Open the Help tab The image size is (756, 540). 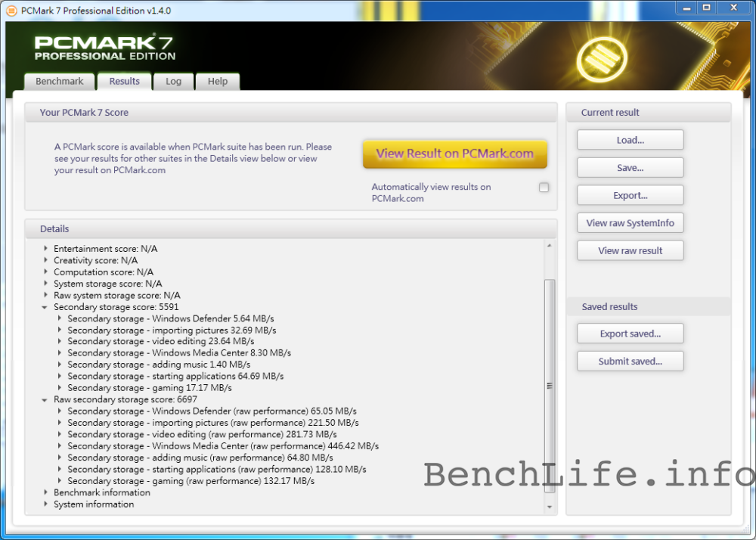(218, 82)
